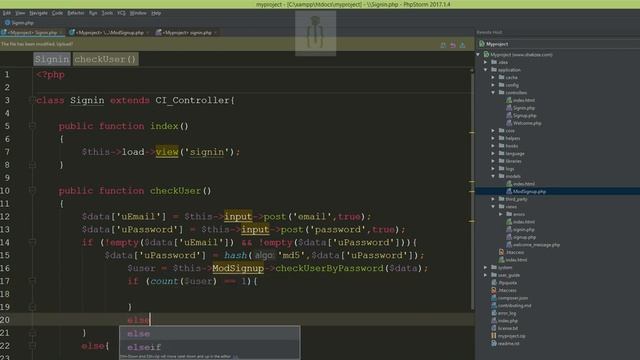Expand the system folder

pos(486,267)
